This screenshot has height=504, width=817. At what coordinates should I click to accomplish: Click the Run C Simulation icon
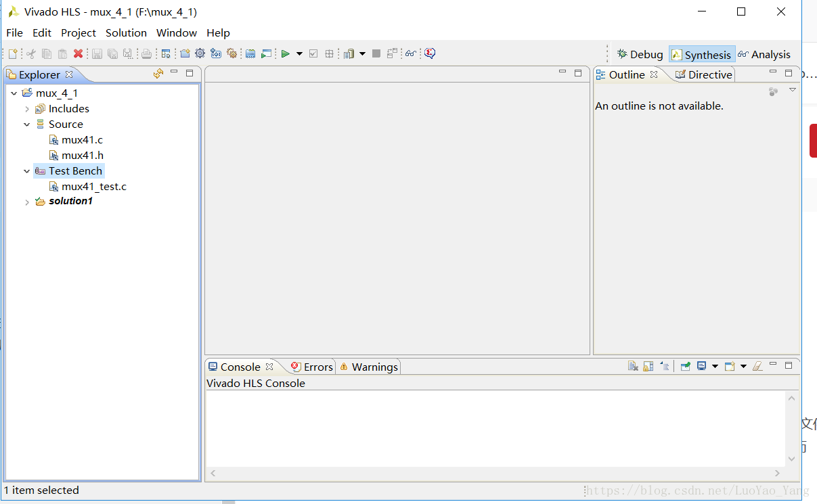pos(266,53)
